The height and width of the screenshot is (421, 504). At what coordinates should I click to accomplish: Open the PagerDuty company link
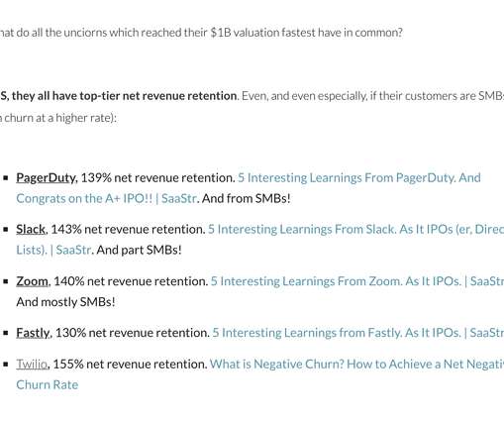click(46, 178)
